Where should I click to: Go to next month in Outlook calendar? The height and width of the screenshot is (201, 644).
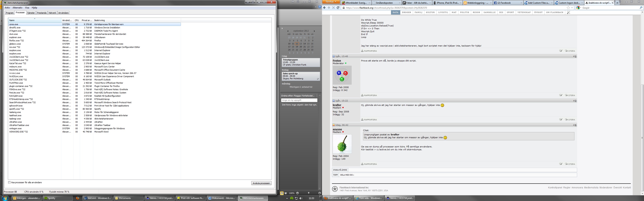(x=314, y=31)
